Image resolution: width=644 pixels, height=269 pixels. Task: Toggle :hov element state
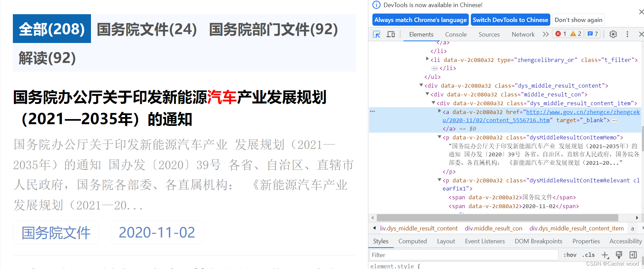[x=570, y=255]
